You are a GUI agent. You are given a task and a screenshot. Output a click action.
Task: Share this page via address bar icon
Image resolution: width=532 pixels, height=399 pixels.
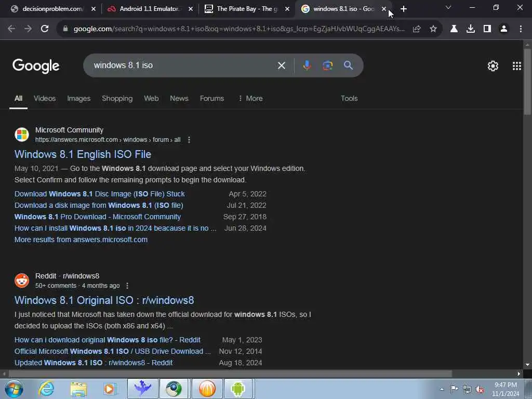click(x=417, y=29)
